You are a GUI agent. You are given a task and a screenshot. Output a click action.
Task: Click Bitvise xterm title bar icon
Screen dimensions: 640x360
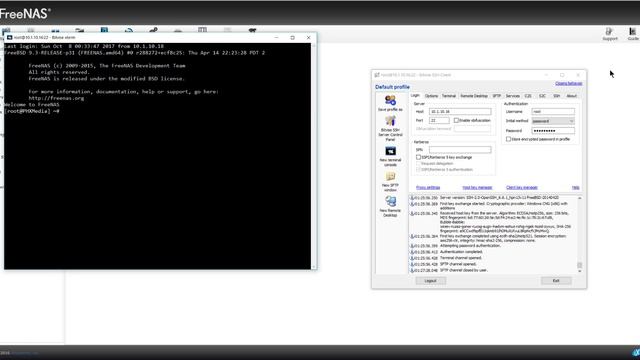pyautogui.click(x=9, y=38)
